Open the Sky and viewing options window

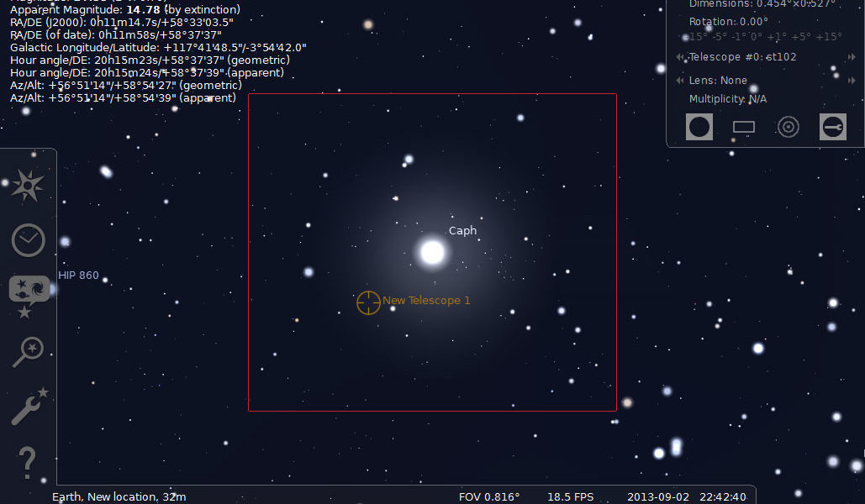tap(29, 294)
